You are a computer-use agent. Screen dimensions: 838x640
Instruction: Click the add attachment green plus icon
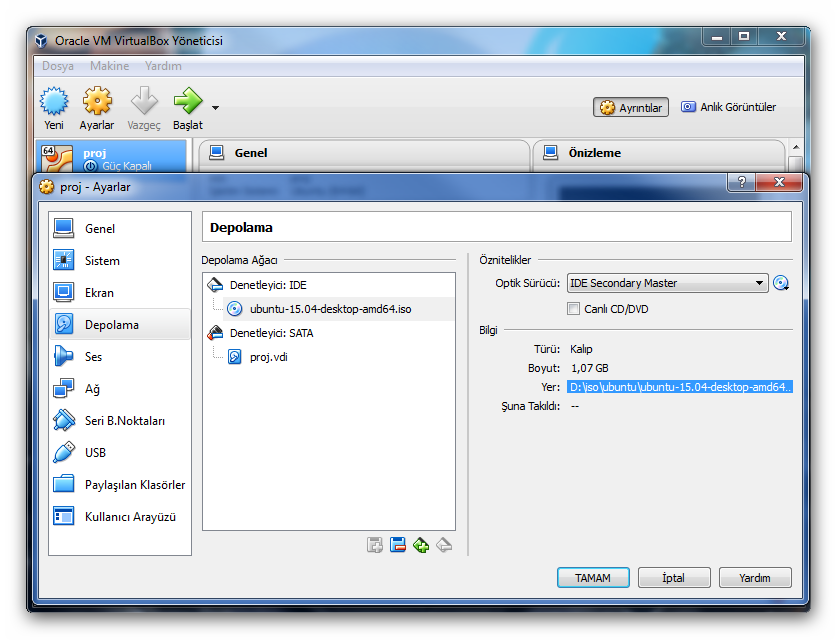421,545
